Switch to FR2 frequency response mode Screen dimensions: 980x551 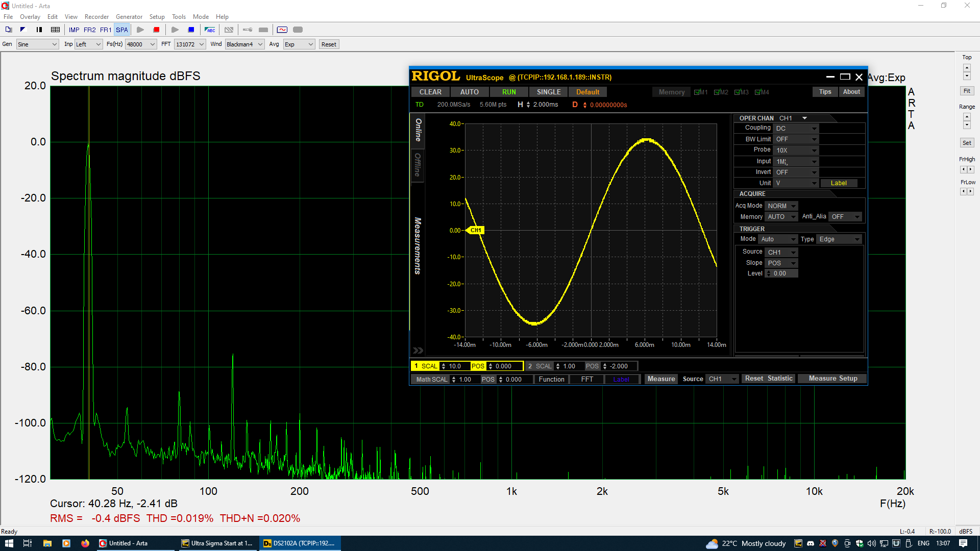click(x=90, y=30)
